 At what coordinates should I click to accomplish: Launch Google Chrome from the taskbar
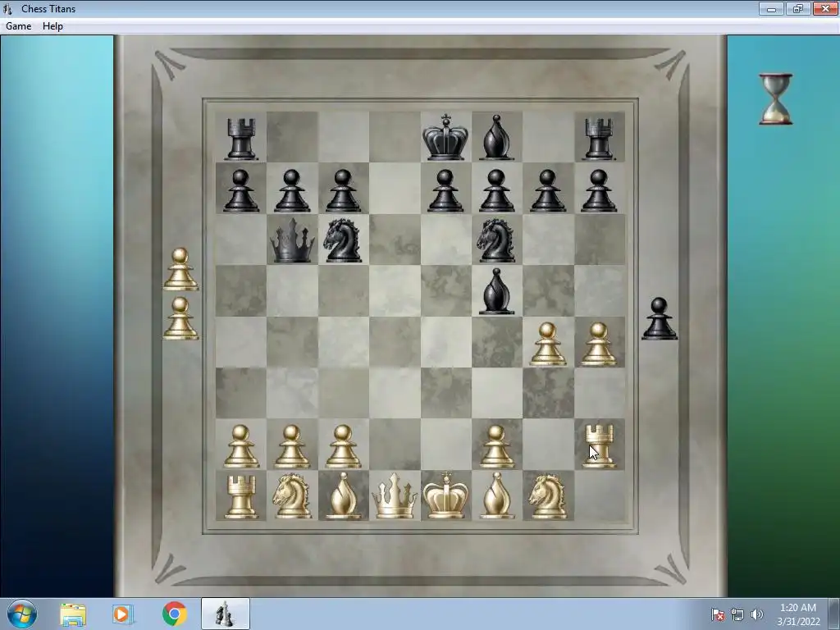click(x=174, y=614)
